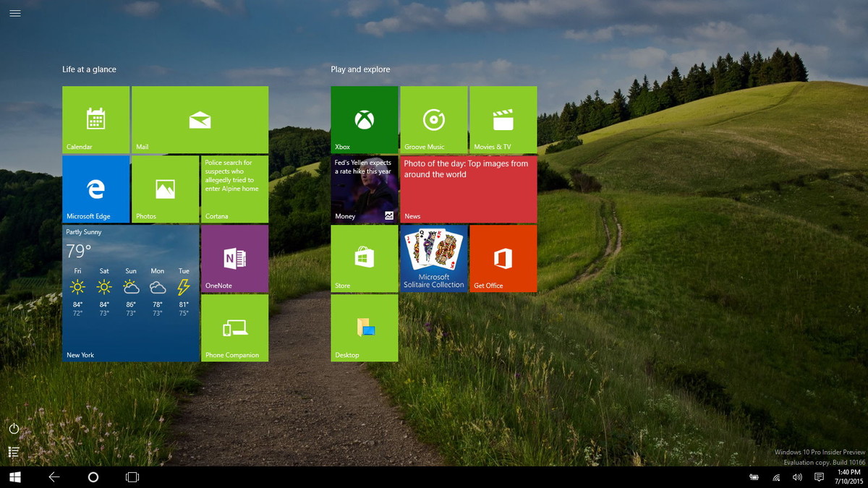Check the battery status tray icon
868x488 pixels.
coord(753,477)
